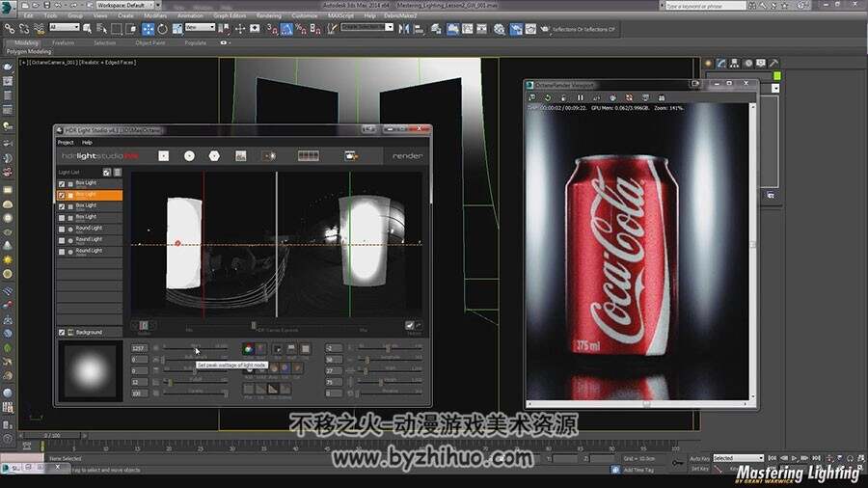The width and height of the screenshot is (868, 488).
Task: Click the keyword search field
Action: tap(706, 6)
